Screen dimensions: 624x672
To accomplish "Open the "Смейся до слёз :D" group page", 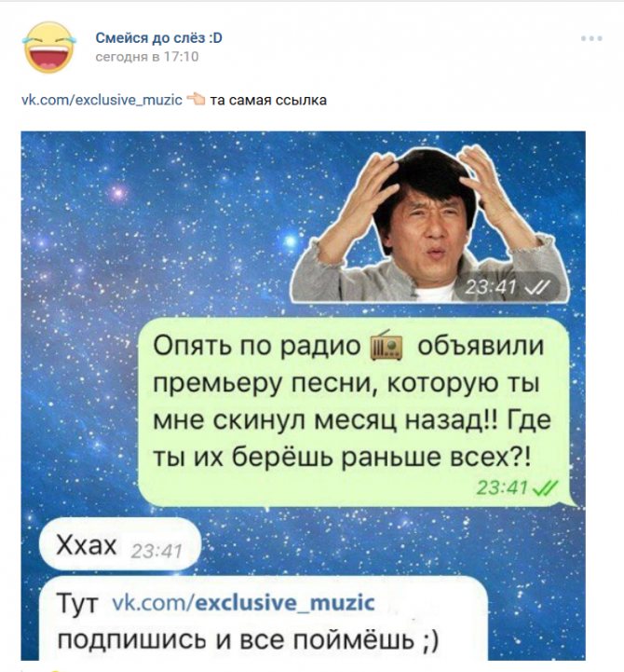I will [159, 37].
